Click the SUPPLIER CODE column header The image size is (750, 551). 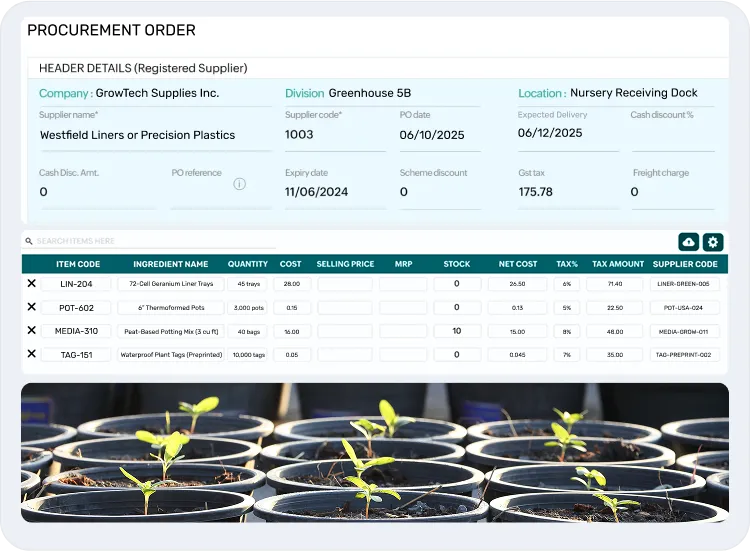[x=685, y=264]
